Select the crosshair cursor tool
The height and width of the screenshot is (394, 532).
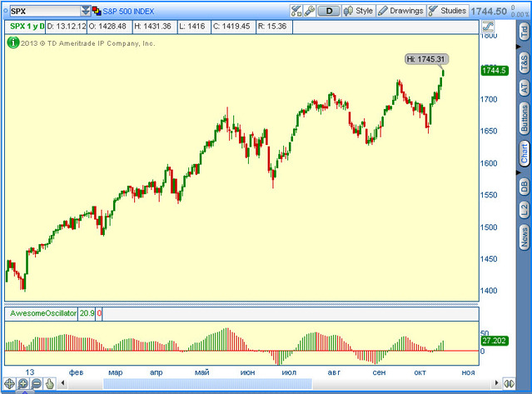coord(9,383)
